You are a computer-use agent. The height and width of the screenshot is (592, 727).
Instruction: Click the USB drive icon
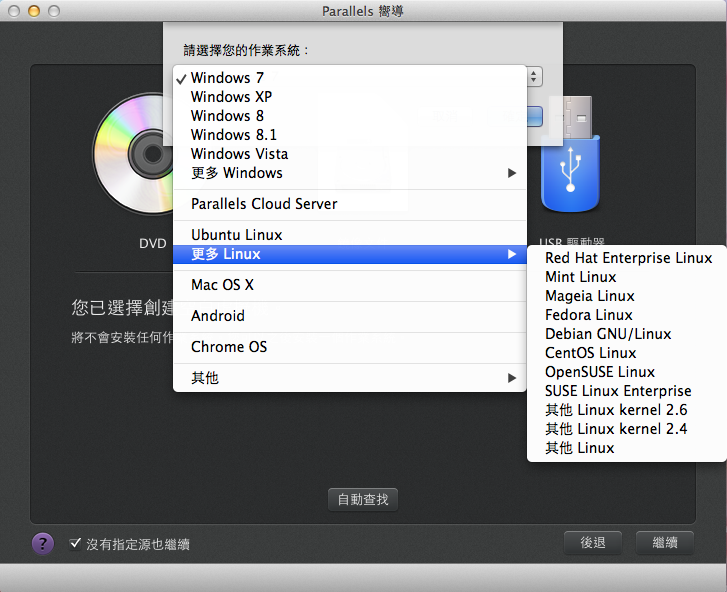click(572, 154)
